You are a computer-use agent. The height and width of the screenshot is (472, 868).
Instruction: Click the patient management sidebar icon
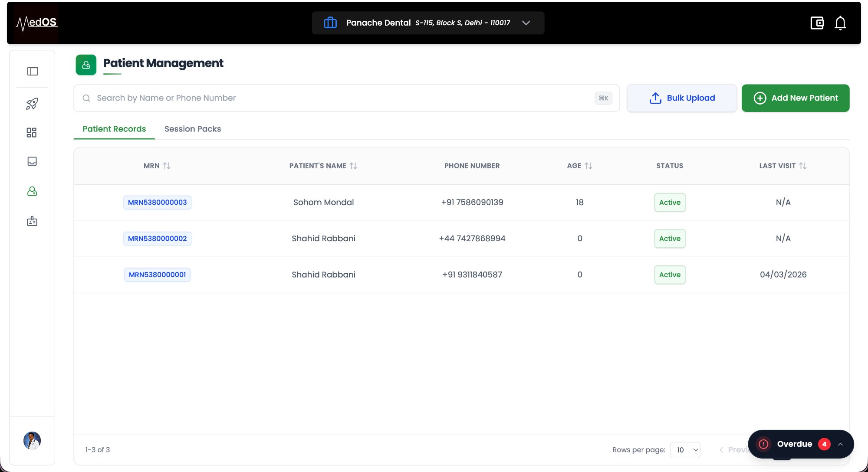click(32, 191)
